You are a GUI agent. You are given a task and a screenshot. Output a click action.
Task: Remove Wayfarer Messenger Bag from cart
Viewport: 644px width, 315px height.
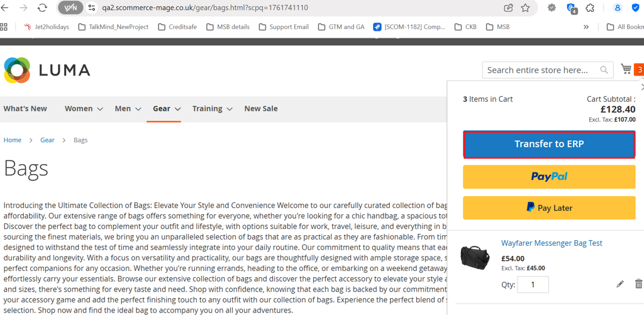tap(638, 284)
